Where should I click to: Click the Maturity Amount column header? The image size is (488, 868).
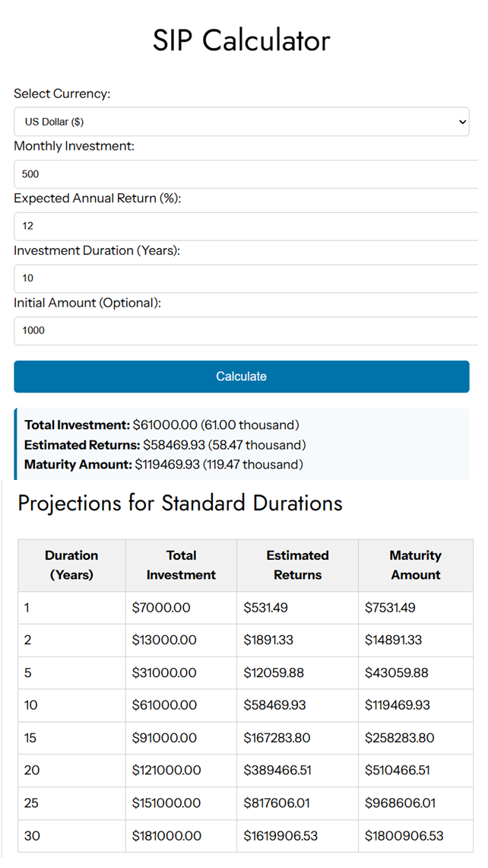(x=416, y=565)
